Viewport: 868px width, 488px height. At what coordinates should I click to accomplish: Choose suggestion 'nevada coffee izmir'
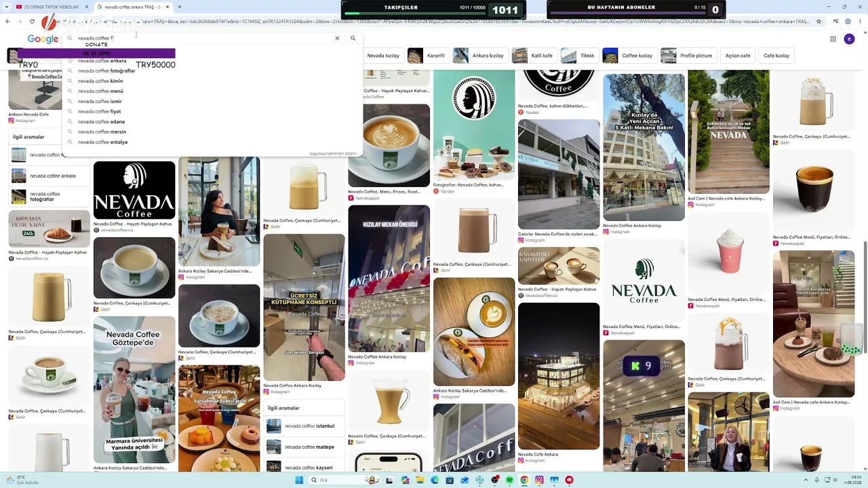point(212,102)
